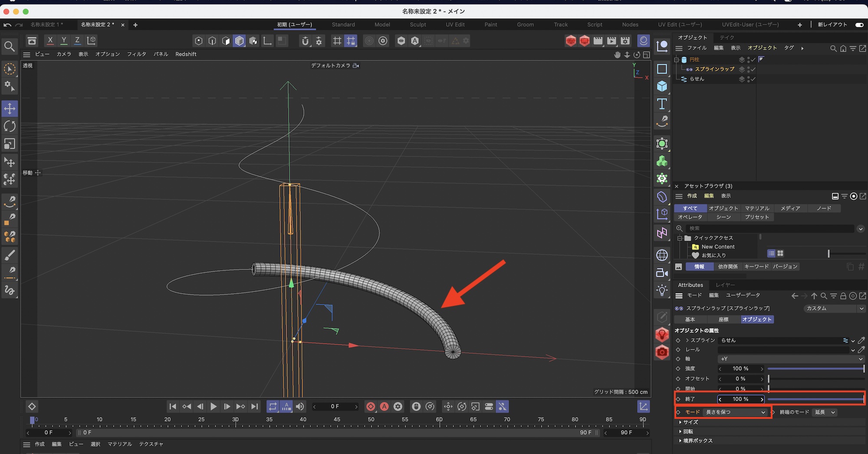Select the Rotate tool in left toolbar
The width and height of the screenshot is (868, 454).
[10, 126]
